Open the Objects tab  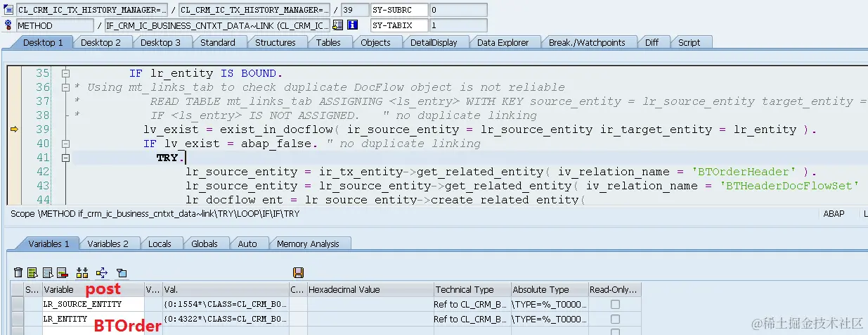pyautogui.click(x=375, y=42)
